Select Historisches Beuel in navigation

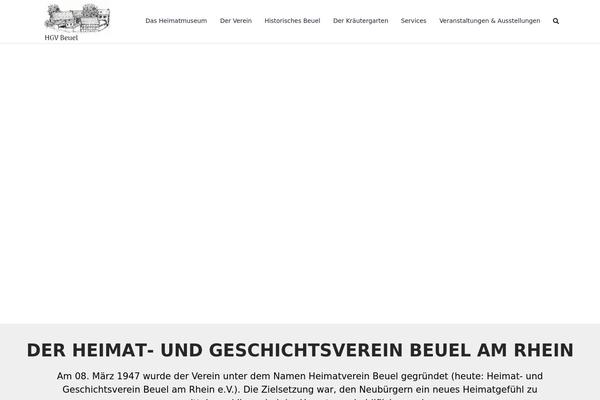tap(292, 21)
